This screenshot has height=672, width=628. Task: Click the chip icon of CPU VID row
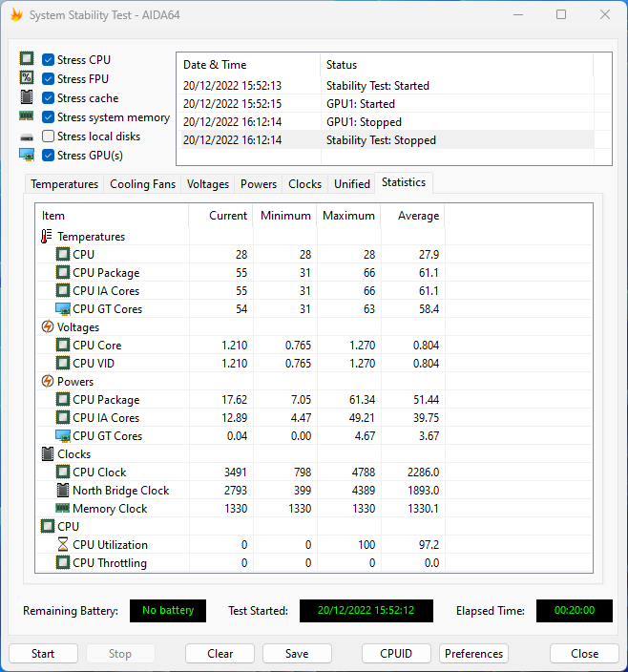[x=63, y=363]
